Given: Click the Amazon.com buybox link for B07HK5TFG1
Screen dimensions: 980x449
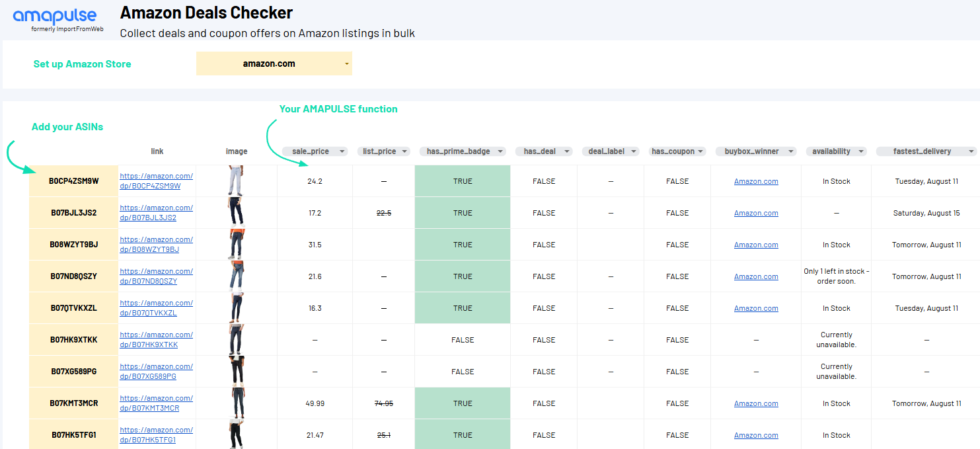Looking at the screenshot, I should [756, 435].
